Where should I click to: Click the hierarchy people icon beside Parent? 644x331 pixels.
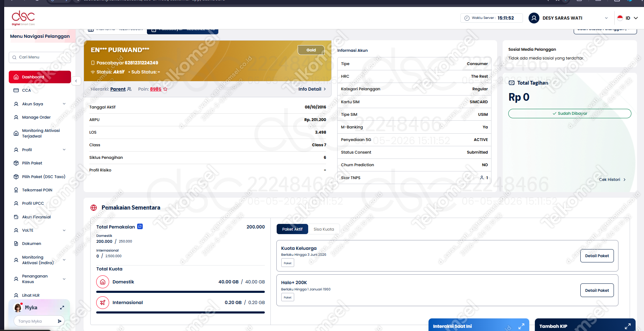click(x=129, y=89)
